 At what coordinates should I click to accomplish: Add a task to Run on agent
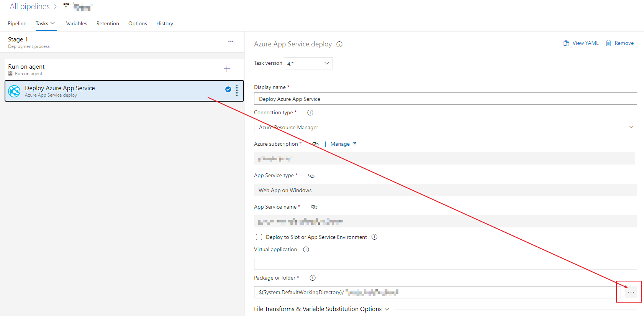227,69
